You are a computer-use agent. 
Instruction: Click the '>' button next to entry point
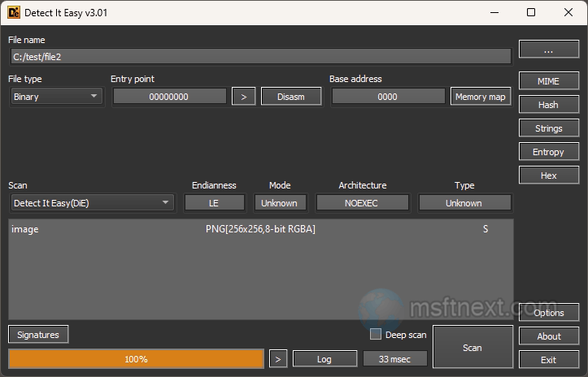pos(244,97)
